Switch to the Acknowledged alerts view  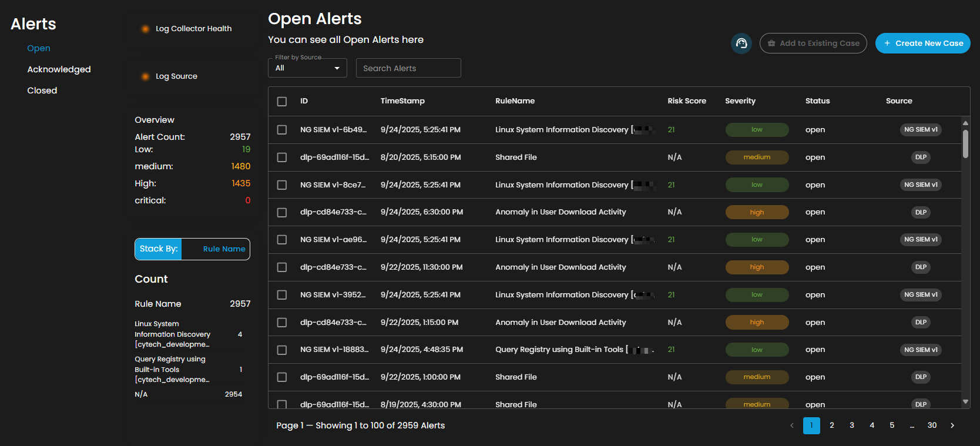[59, 69]
